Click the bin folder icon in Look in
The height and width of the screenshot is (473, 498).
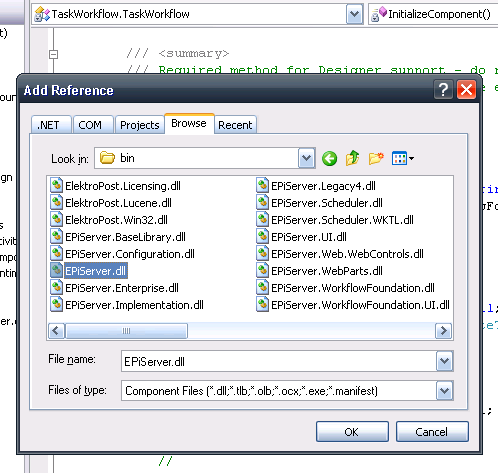[x=107, y=158]
